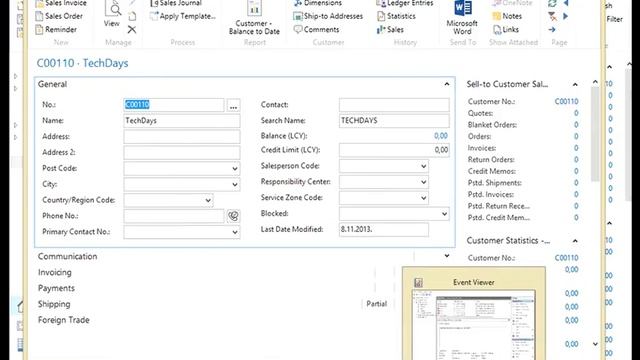The height and width of the screenshot is (360, 640).
Task: Click the phone dial icon beside Phone No.
Action: pyautogui.click(x=233, y=216)
